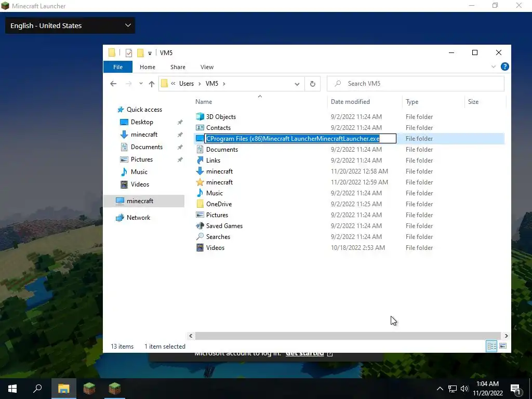
Task: Select Videos in the navigation pane
Action: [x=140, y=184]
